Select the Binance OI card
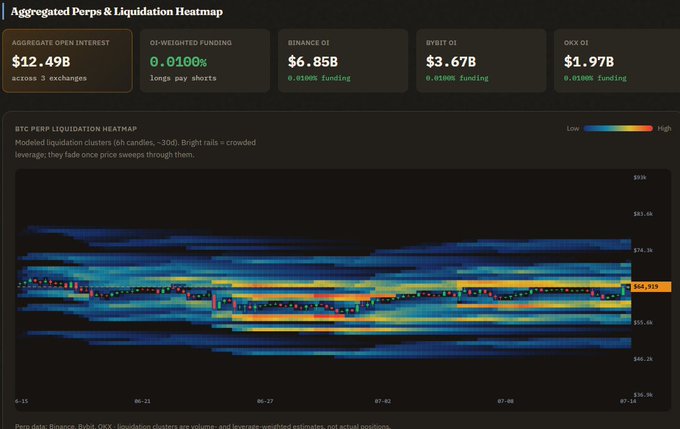This screenshot has height=429, width=680. point(343,61)
